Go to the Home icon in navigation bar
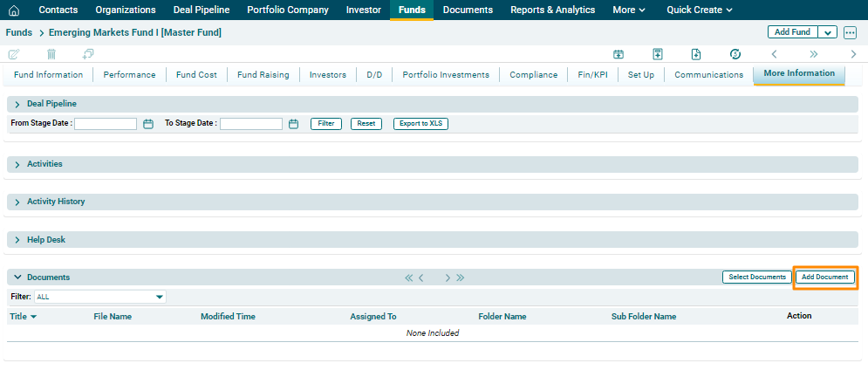This screenshot has height=370, width=868. pos(14,10)
